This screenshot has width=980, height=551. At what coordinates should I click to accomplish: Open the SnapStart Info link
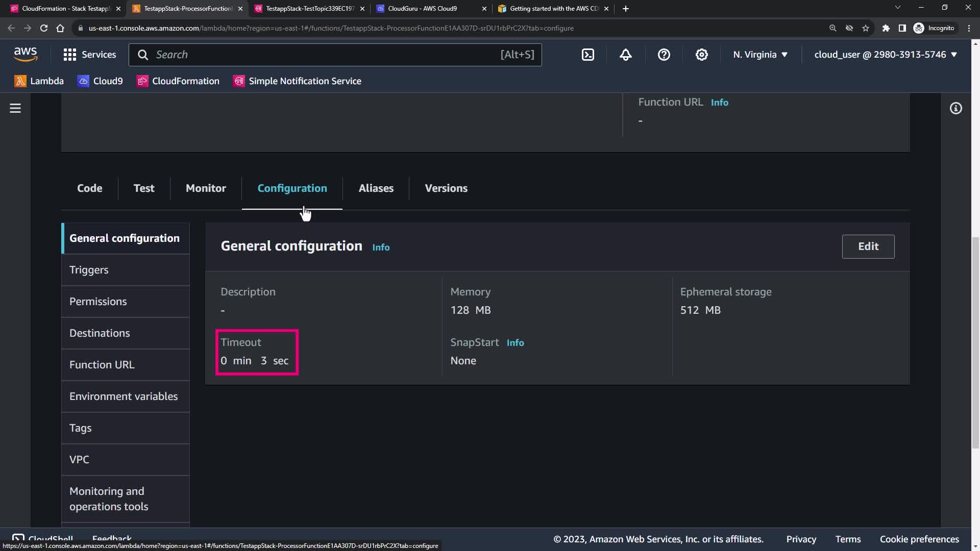[x=515, y=343]
